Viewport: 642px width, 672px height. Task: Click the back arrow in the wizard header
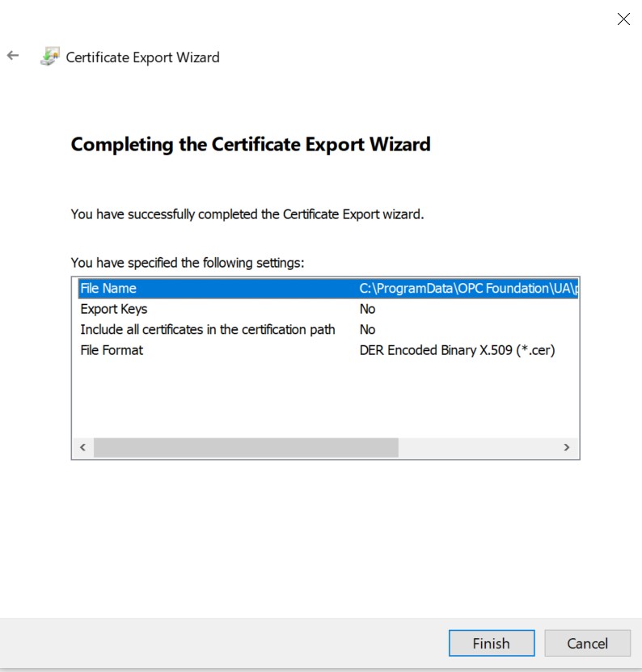[x=13, y=57]
